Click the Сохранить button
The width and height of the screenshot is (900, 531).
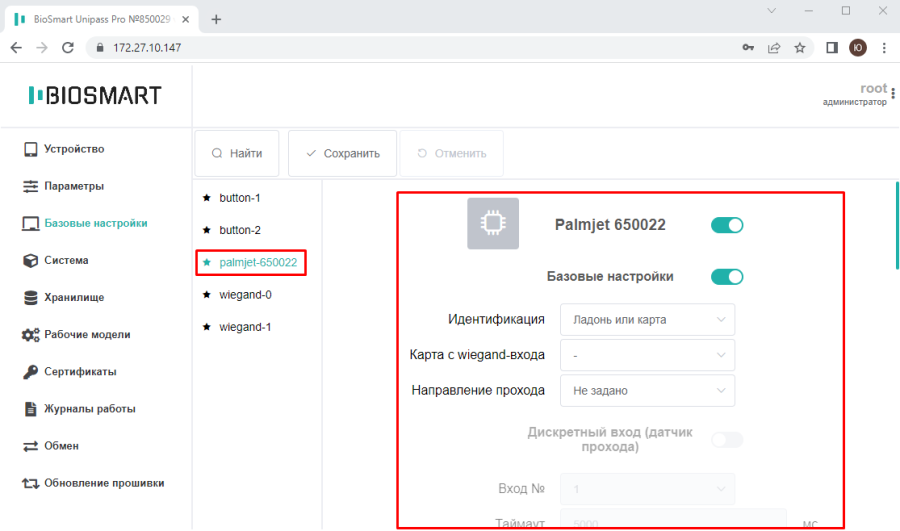pyautogui.click(x=342, y=153)
